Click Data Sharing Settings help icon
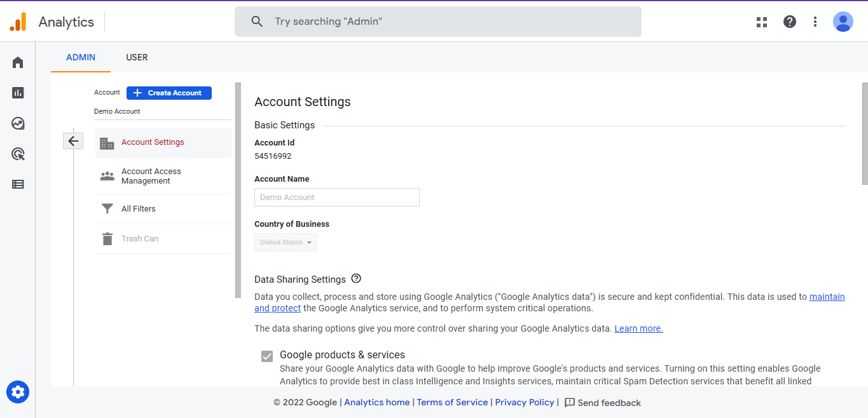Screen dimensions: 868x418 pyautogui.click(x=356, y=279)
